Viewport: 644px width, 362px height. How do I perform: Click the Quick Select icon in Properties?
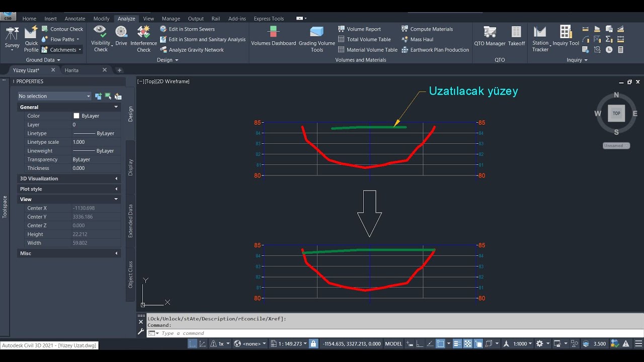tap(118, 96)
